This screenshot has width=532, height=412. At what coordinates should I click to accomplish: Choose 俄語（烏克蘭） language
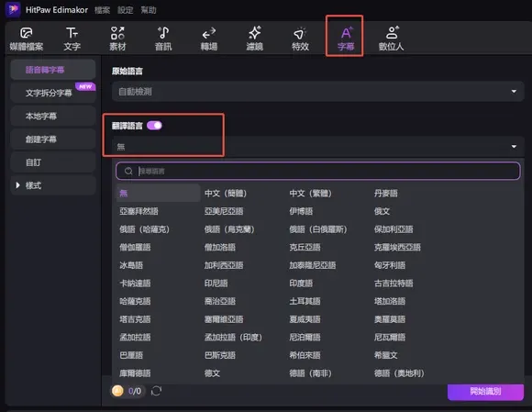(229, 229)
